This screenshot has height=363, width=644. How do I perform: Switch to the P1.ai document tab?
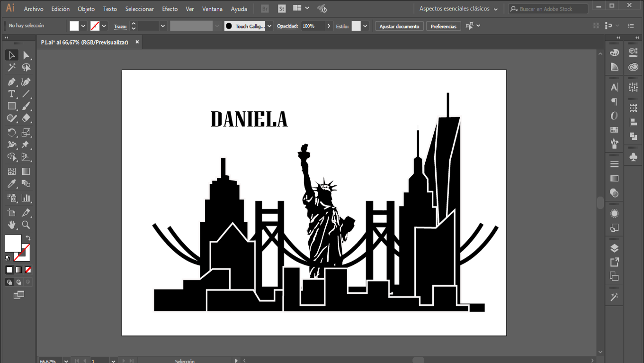click(x=85, y=42)
